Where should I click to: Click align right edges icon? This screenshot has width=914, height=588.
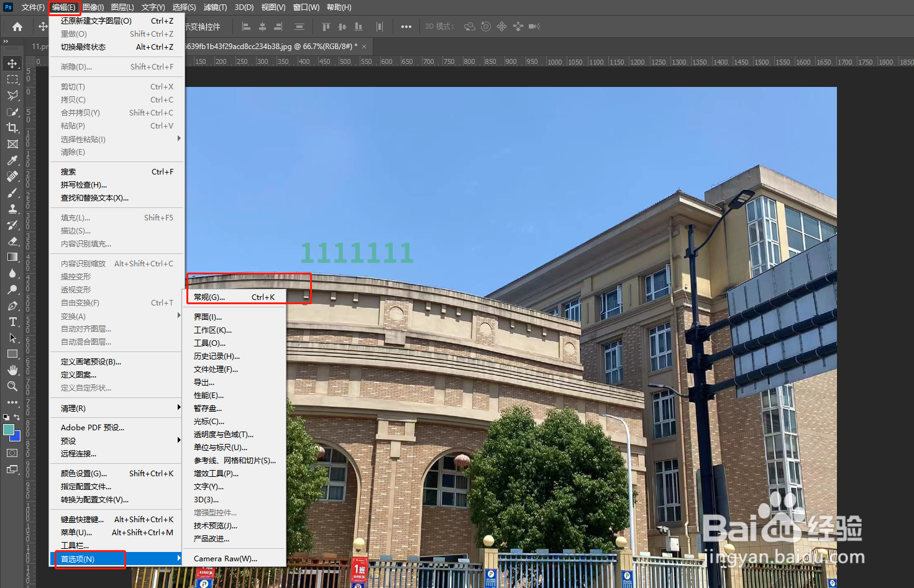pyautogui.click(x=278, y=27)
